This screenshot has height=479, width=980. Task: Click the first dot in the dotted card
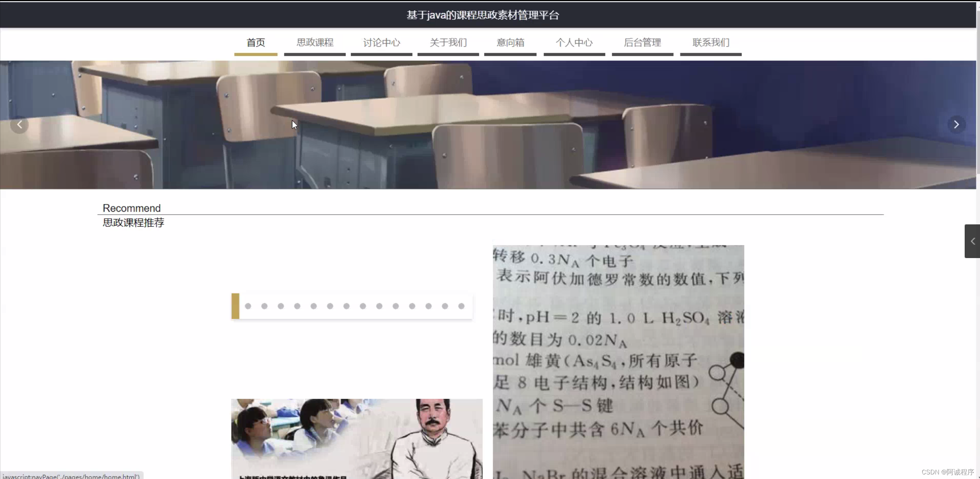248,306
